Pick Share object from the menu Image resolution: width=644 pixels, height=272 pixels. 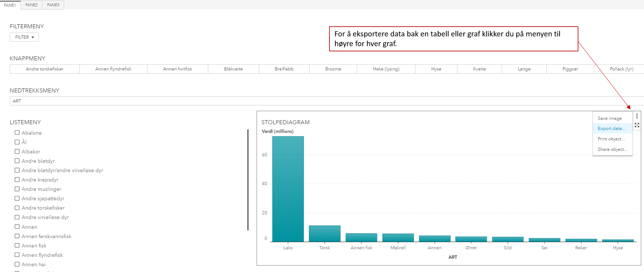click(612, 149)
